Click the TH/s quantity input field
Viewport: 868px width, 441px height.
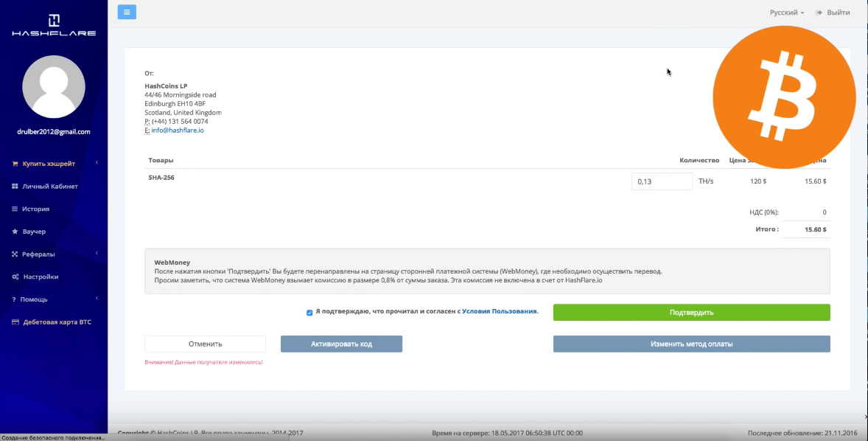click(662, 181)
